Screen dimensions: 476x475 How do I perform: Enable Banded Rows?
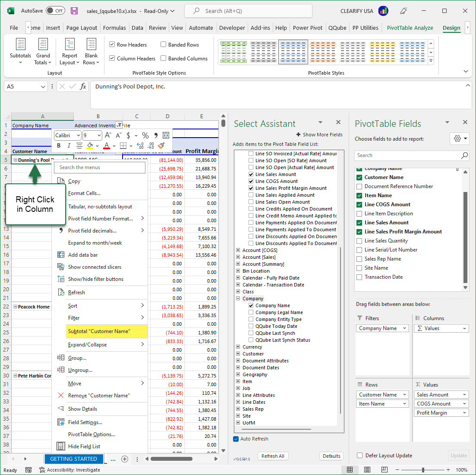tap(163, 44)
